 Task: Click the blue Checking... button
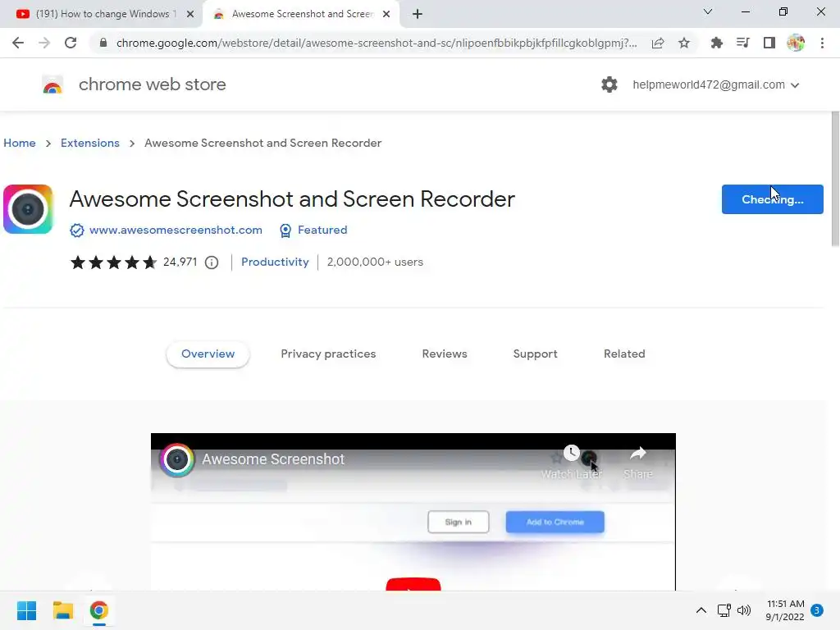click(772, 199)
